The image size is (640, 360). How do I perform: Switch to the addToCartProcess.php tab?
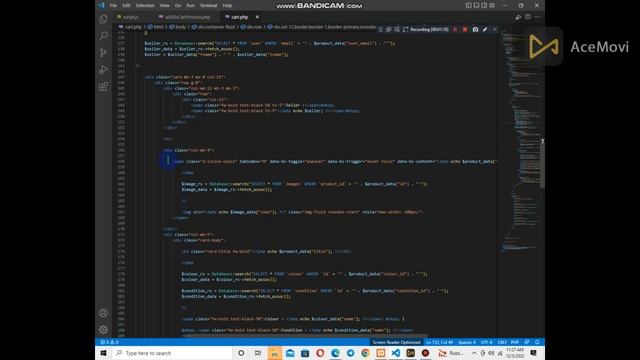187,17
